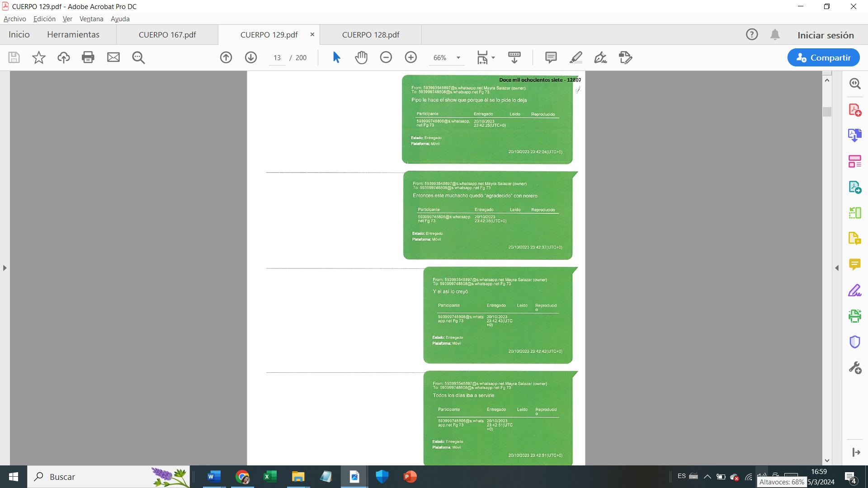Click the taskbar Buscar search box
This screenshot has width=868, height=488.
(x=108, y=477)
